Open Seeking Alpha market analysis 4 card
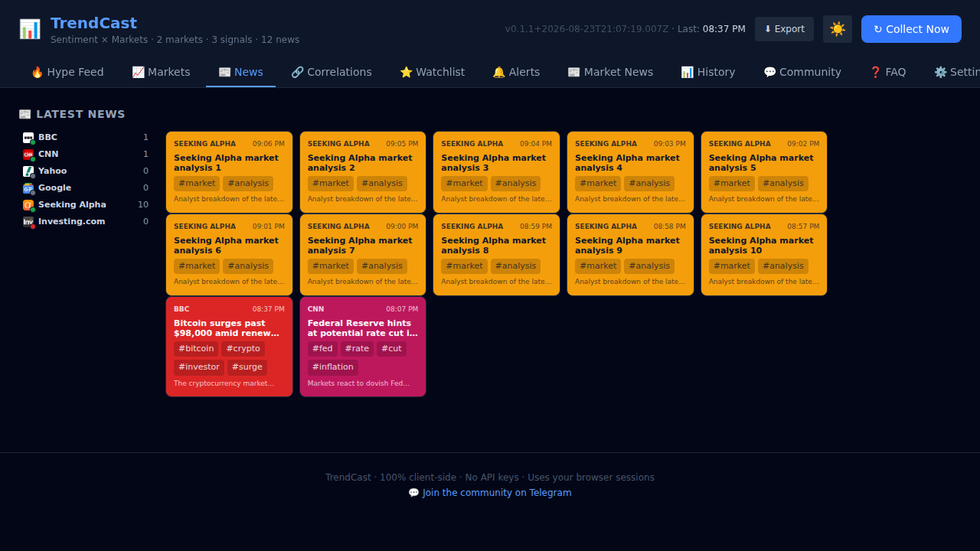 [x=630, y=172]
